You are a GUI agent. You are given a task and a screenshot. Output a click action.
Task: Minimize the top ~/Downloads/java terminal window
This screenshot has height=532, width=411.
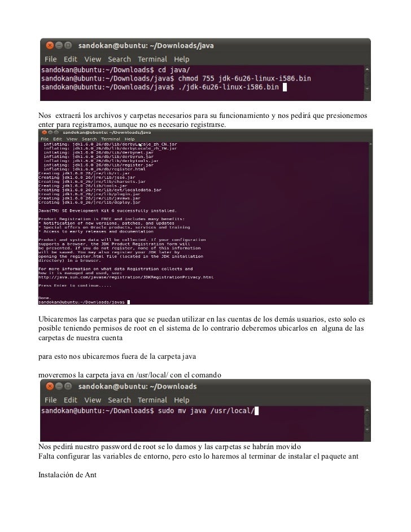59,45
